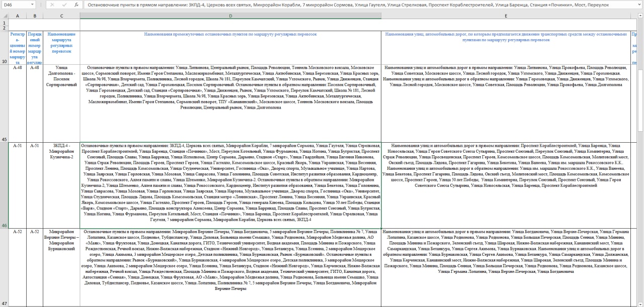Click route A-48 streets cell in column E
The height and width of the screenshot is (307, 644).
click(x=506, y=103)
